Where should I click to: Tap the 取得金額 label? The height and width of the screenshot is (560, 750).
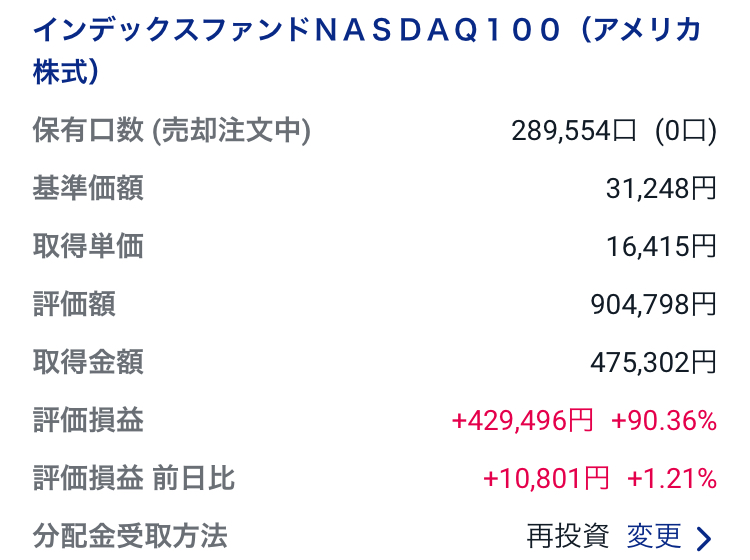click(88, 362)
